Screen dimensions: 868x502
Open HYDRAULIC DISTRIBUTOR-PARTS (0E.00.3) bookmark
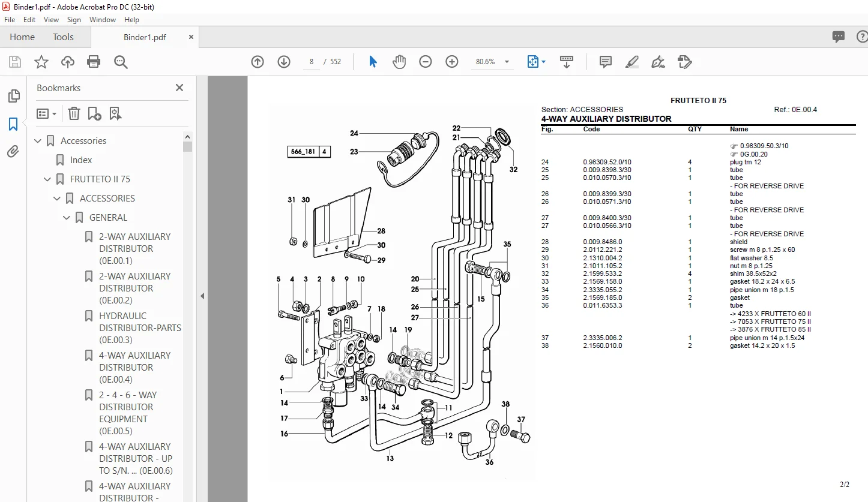pyautogui.click(x=140, y=328)
